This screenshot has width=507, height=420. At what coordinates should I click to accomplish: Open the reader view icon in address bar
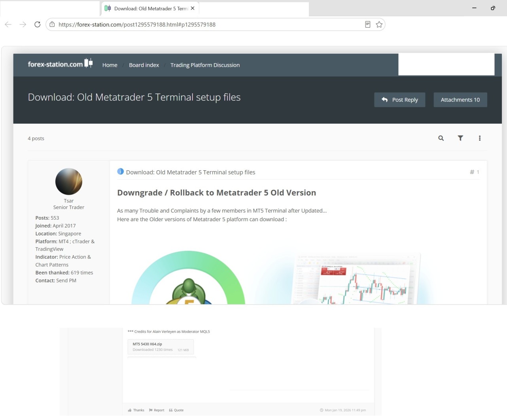pos(368,24)
